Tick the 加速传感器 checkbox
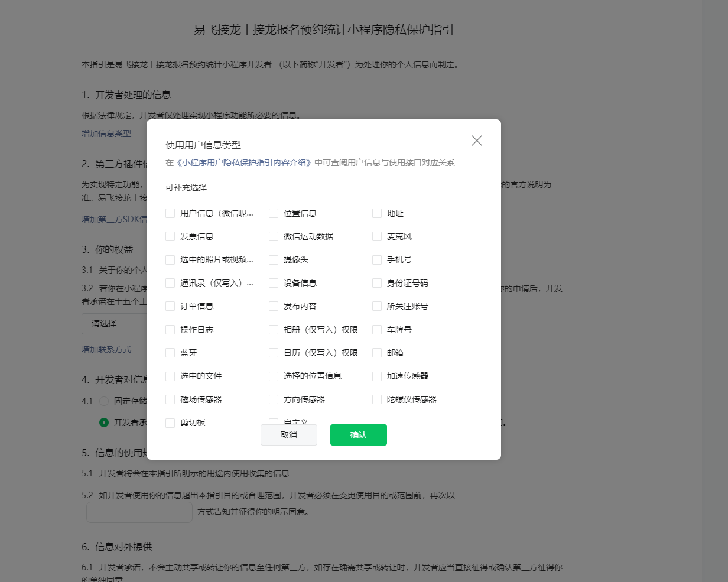Viewport: 728px width, 582px height. 377,376
